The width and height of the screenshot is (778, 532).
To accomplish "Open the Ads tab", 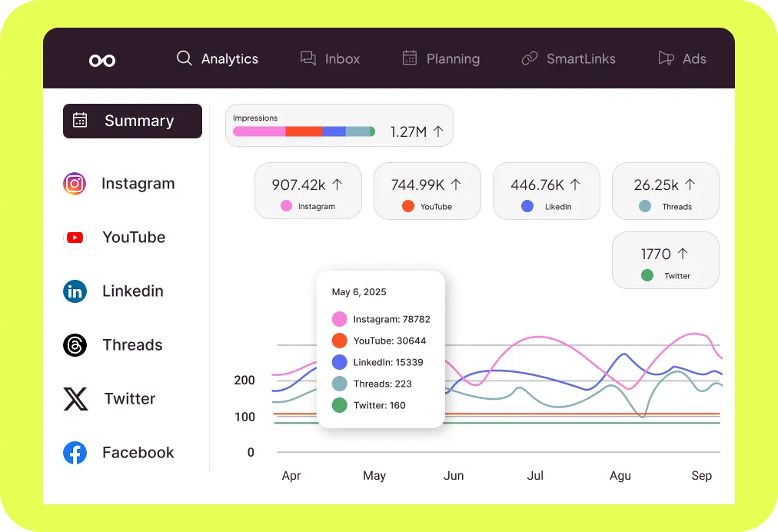I will (x=682, y=58).
